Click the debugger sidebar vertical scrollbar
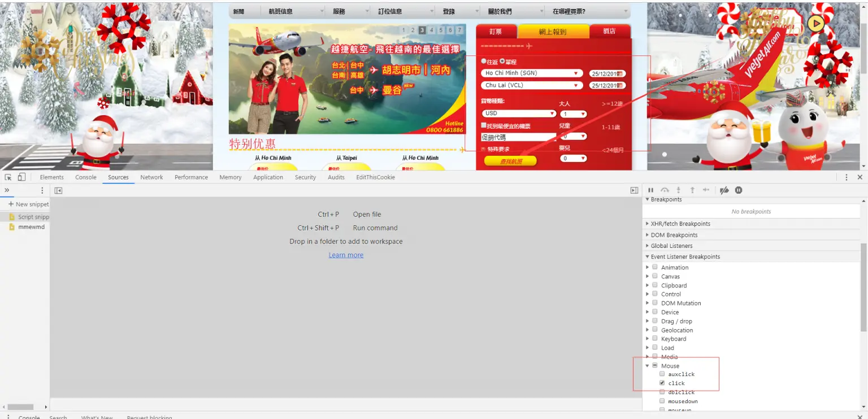The width and height of the screenshot is (868, 419). point(863,287)
